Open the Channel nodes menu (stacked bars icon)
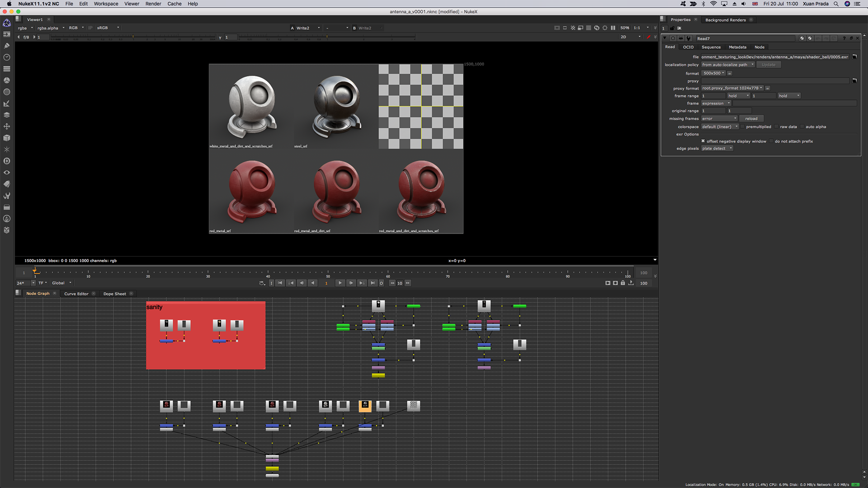The width and height of the screenshot is (868, 488). point(7,69)
